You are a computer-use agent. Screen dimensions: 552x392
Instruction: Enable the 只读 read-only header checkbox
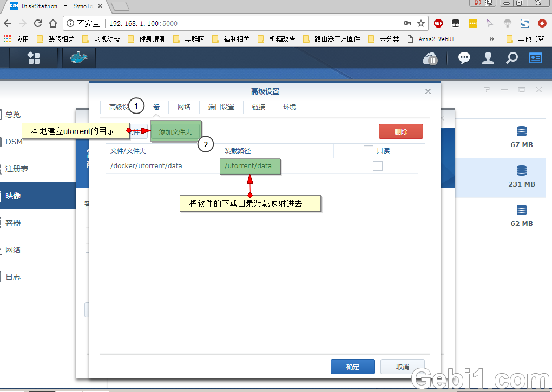click(x=368, y=150)
